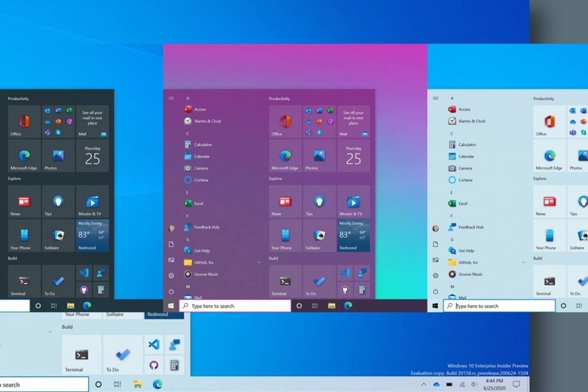Click the Type here to search box
Viewport: 588px width, 392px height.
click(x=235, y=305)
